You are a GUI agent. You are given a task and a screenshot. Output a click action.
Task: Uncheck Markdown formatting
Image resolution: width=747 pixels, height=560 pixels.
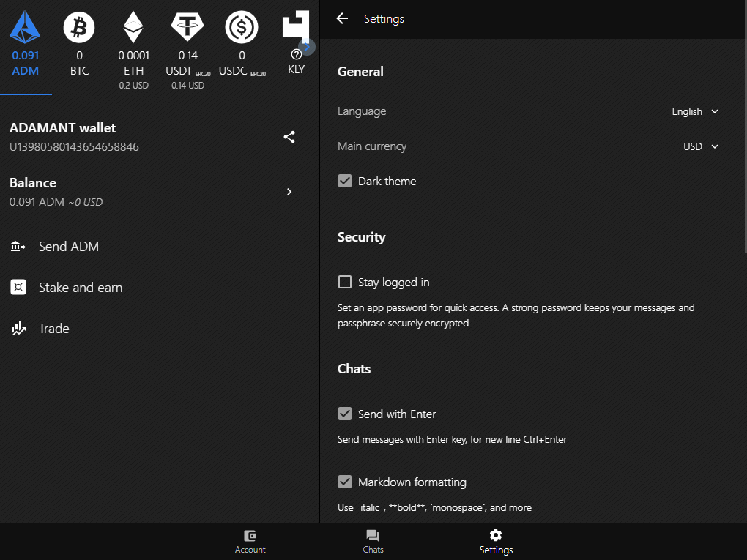[345, 482]
